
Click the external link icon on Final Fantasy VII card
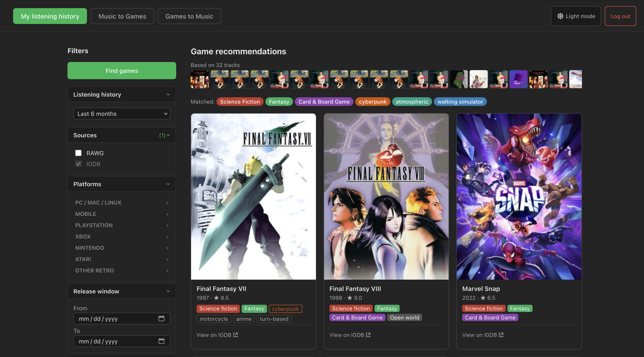235,335
